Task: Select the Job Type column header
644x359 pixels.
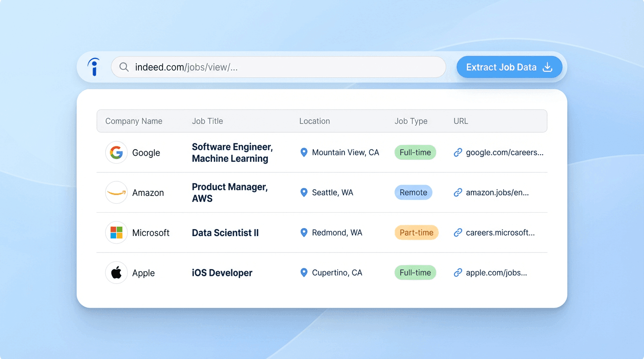Action: [x=411, y=121]
